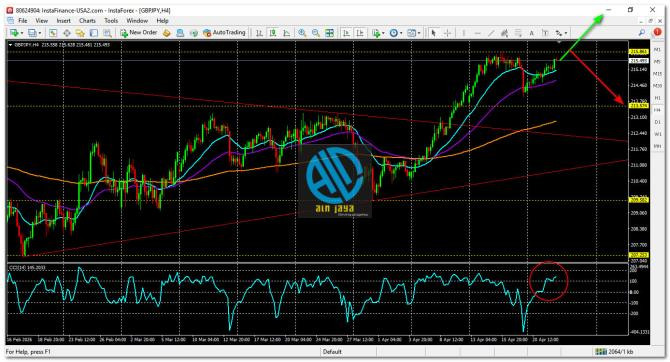670x362 pixels.
Task: Toggle the Data Window icon
Action: [x=67, y=33]
